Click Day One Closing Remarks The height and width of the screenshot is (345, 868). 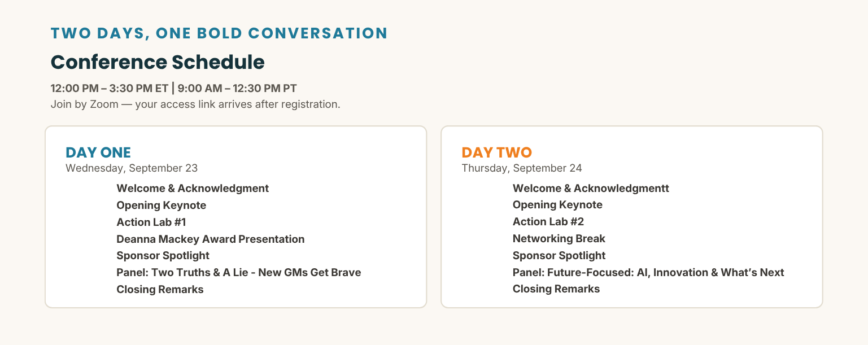click(x=160, y=290)
